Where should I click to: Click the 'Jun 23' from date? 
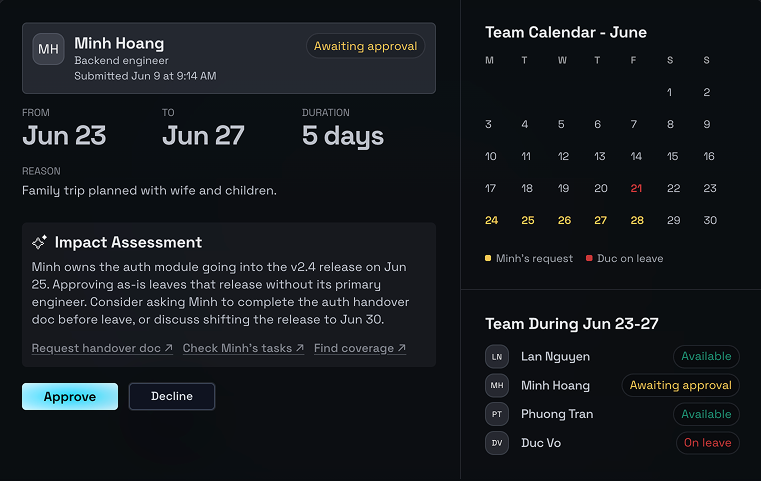[64, 135]
